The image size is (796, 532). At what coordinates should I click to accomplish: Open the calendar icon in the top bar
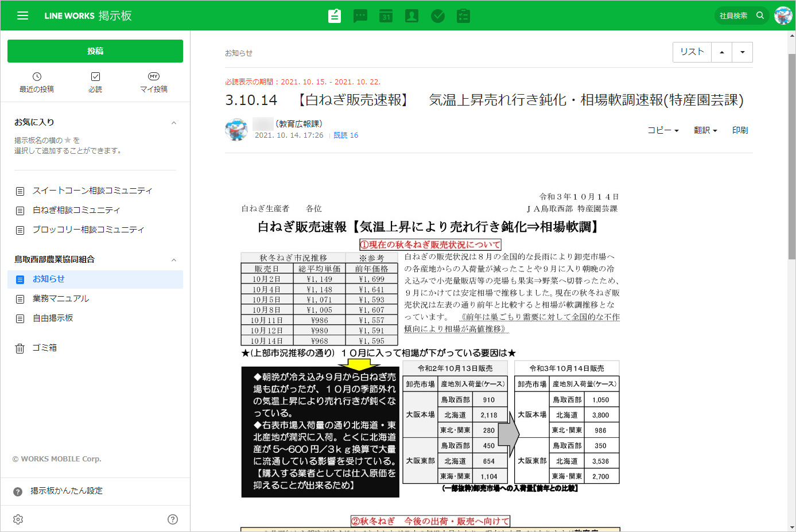(x=386, y=15)
